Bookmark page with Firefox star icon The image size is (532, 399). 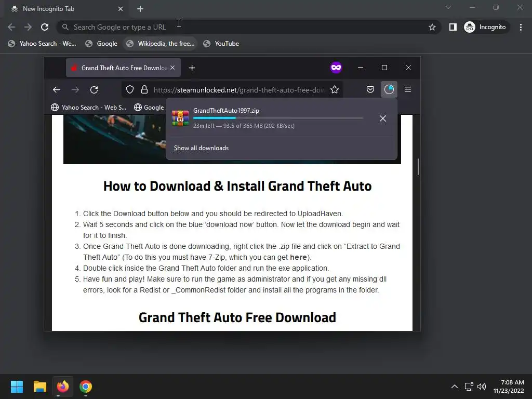click(335, 89)
